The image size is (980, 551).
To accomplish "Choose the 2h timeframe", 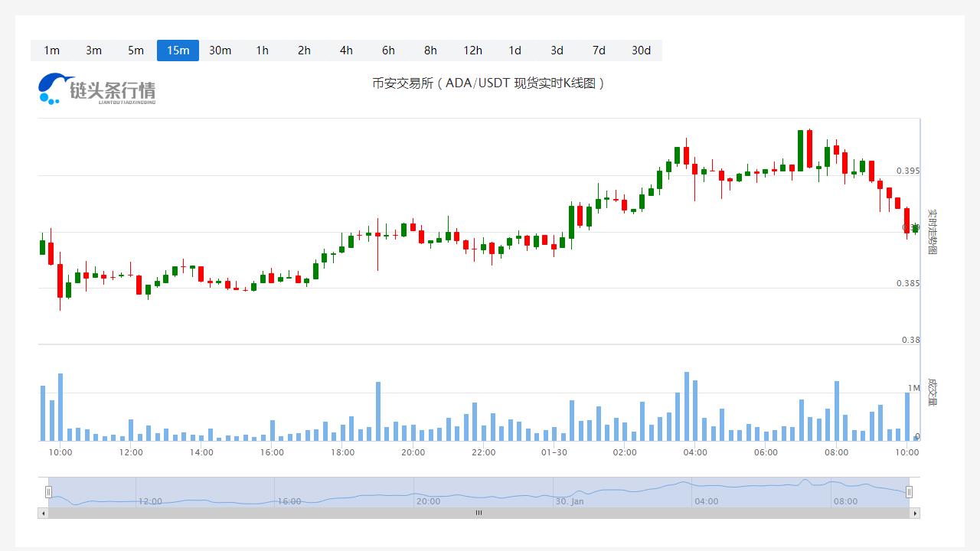I will [x=304, y=51].
